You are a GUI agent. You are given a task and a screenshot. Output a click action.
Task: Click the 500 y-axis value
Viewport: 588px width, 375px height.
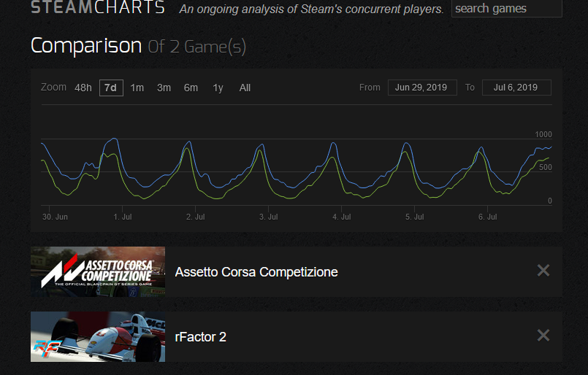(545, 168)
